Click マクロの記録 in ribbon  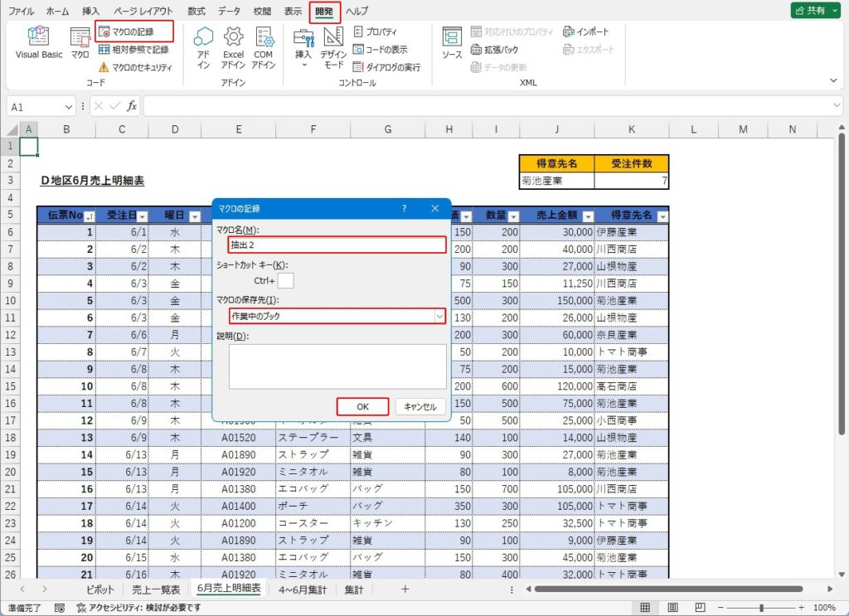[133, 32]
